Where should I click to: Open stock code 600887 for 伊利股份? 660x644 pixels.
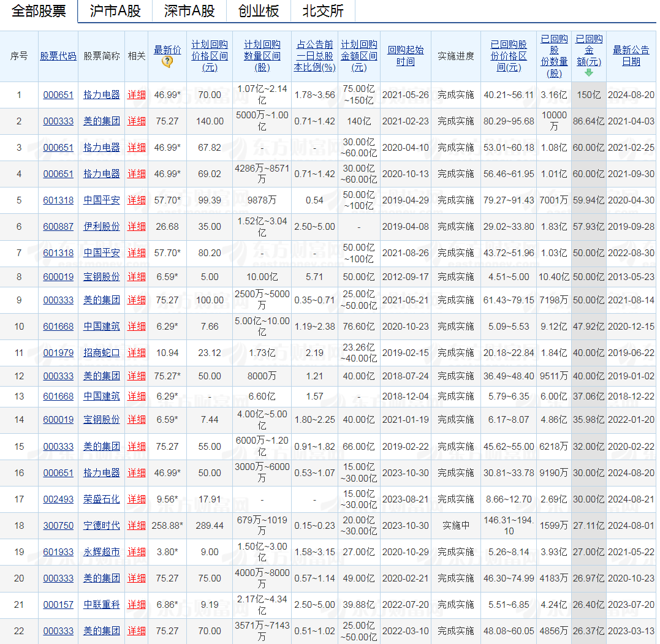pos(58,227)
